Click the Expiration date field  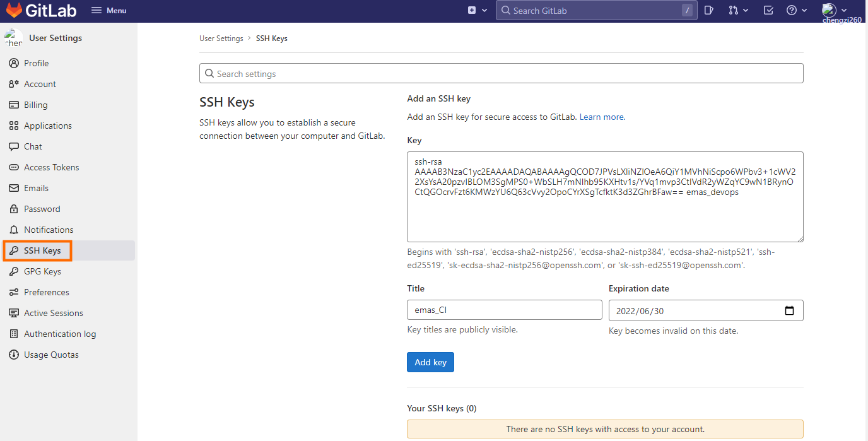point(706,310)
